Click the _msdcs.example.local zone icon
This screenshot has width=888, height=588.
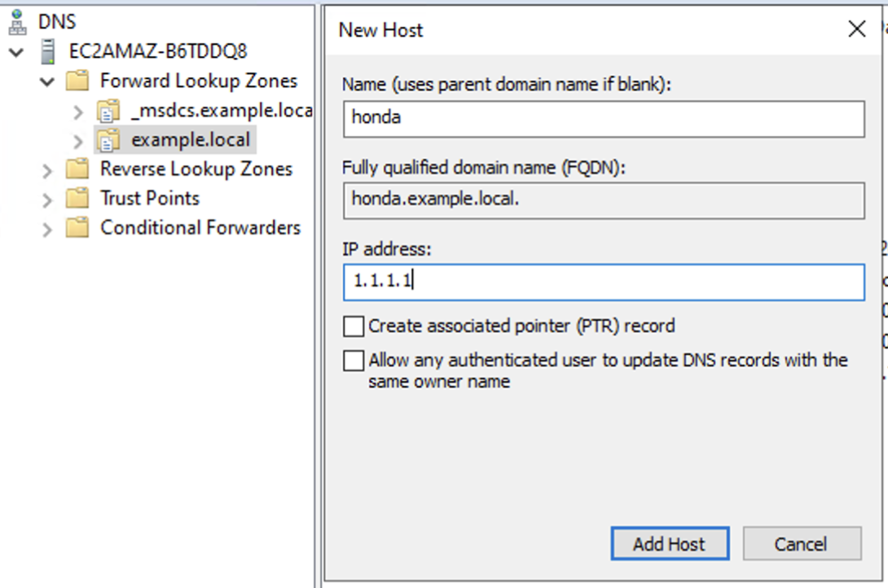(x=108, y=111)
